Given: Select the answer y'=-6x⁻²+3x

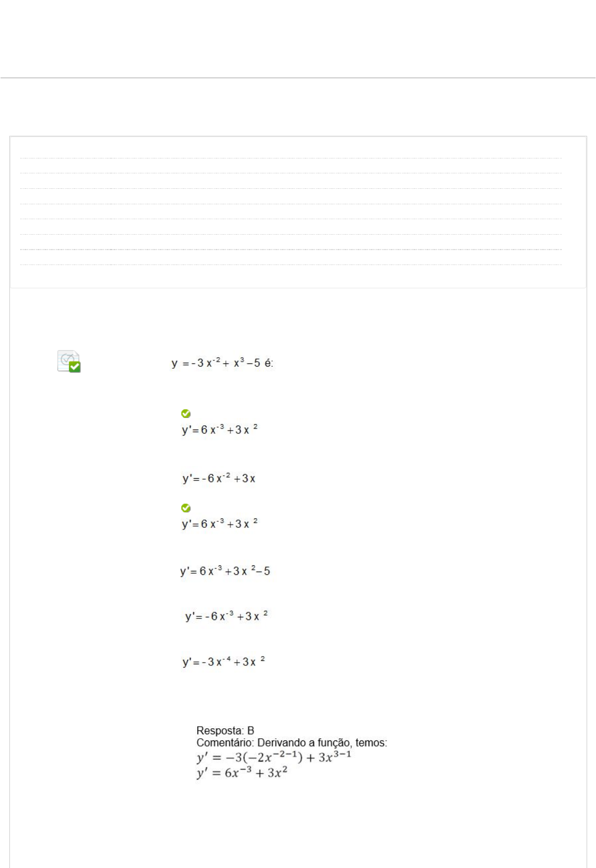Looking at the screenshot, I should (219, 478).
